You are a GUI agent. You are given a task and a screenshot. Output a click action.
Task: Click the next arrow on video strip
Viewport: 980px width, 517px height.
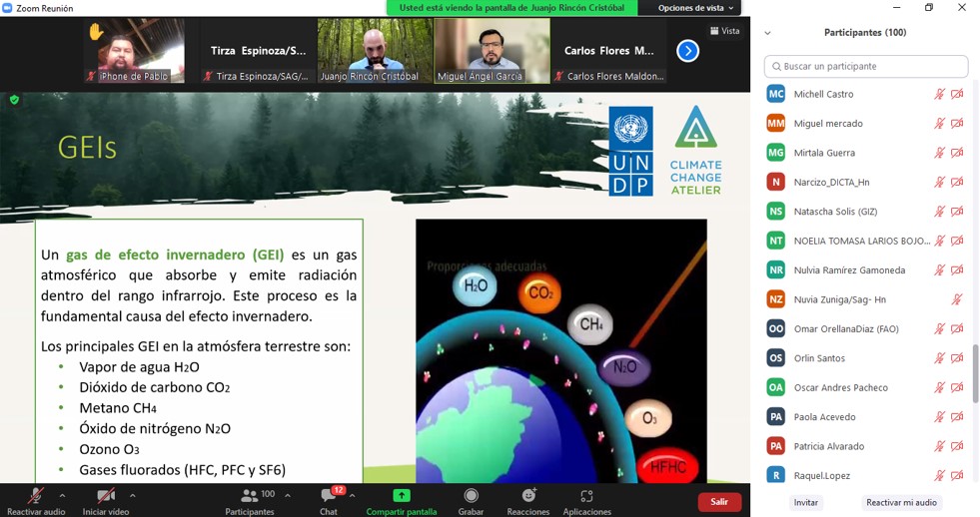click(x=687, y=51)
